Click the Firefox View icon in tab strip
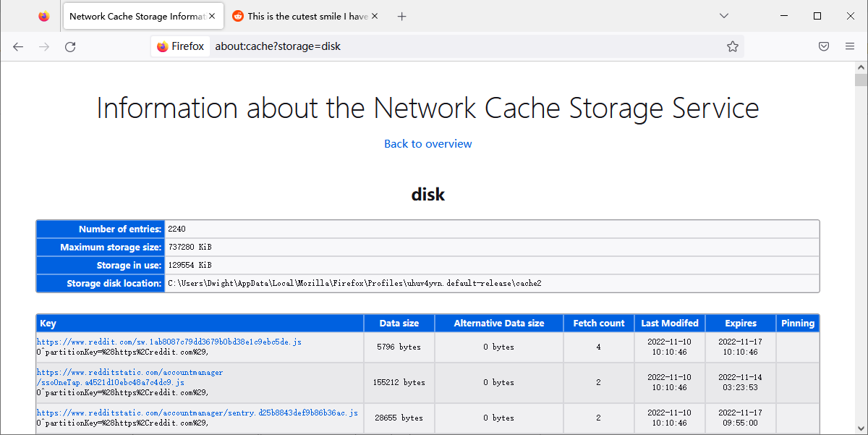Viewport: 868px width, 435px height. coord(44,16)
